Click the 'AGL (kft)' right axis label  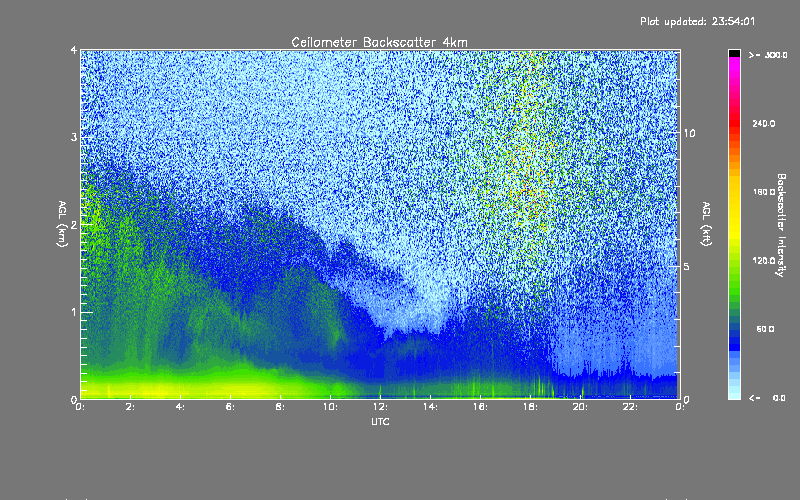(x=706, y=224)
